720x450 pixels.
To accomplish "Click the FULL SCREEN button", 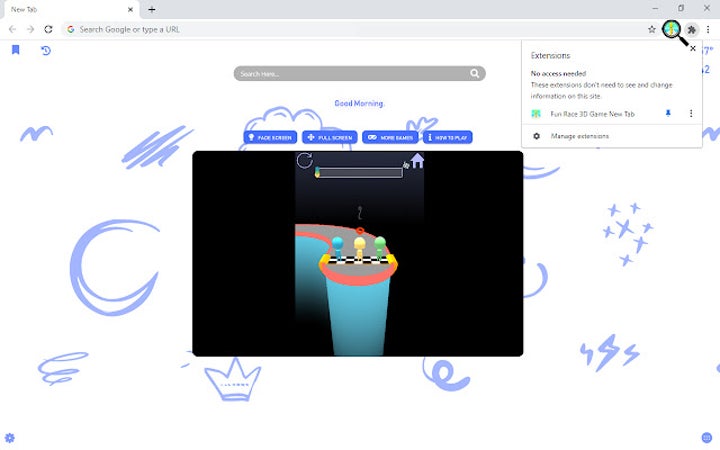I will click(x=330, y=137).
